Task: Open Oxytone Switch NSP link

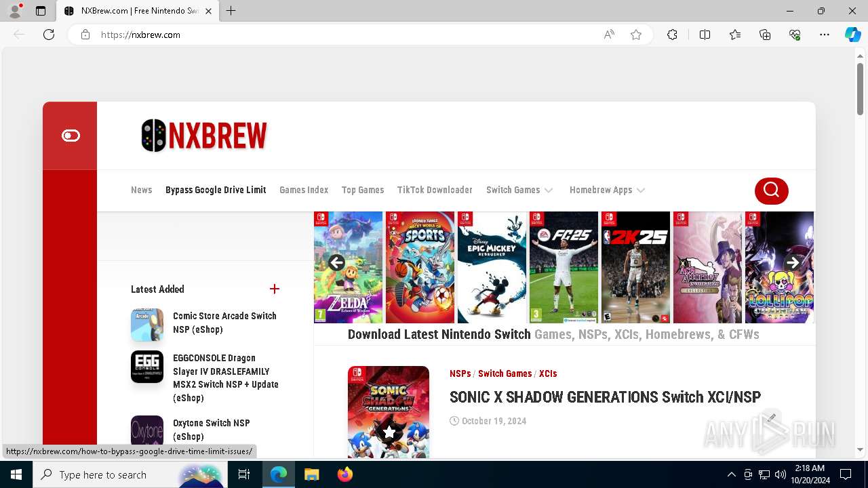Action: point(212,430)
